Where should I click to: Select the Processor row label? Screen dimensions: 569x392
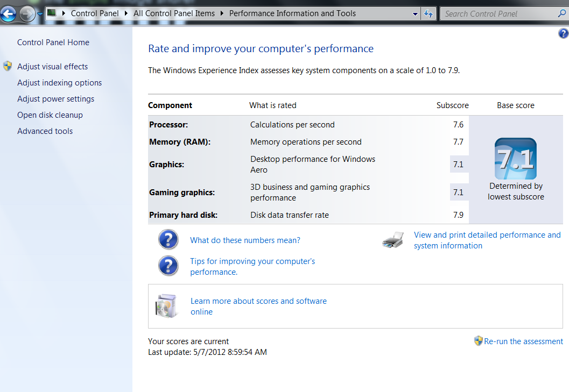[x=168, y=125]
